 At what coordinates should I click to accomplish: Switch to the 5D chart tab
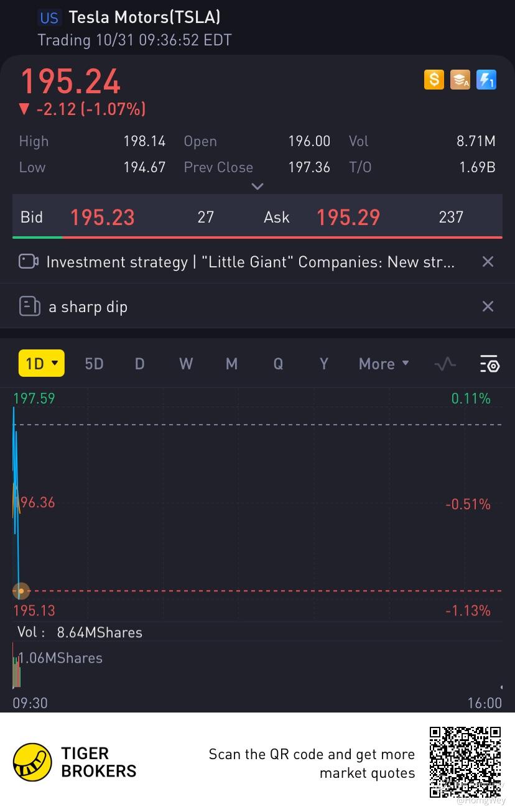[x=94, y=364]
